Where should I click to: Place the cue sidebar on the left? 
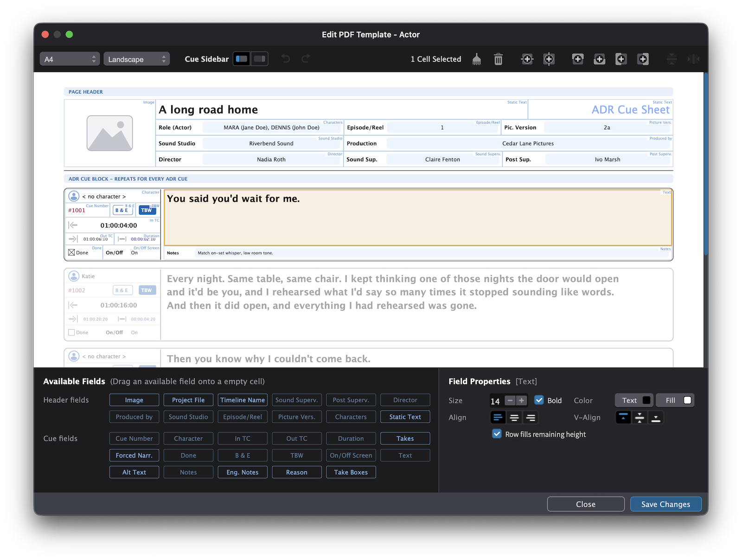pos(242,59)
